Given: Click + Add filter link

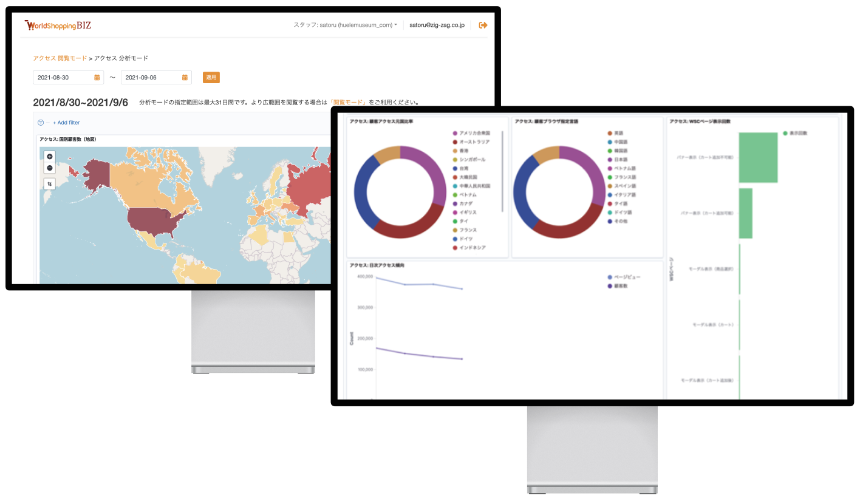Looking at the screenshot, I should click(x=66, y=123).
